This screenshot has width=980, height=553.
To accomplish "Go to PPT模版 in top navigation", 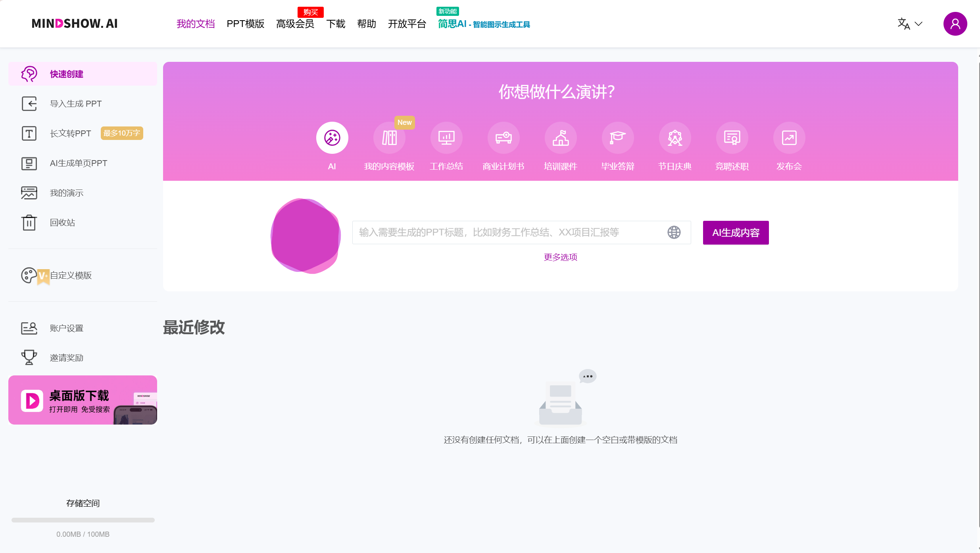I will 245,24.
